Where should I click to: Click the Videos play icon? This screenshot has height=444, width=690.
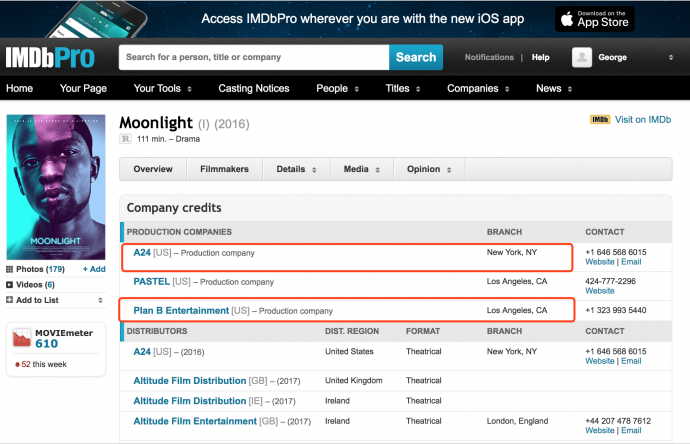tap(11, 285)
